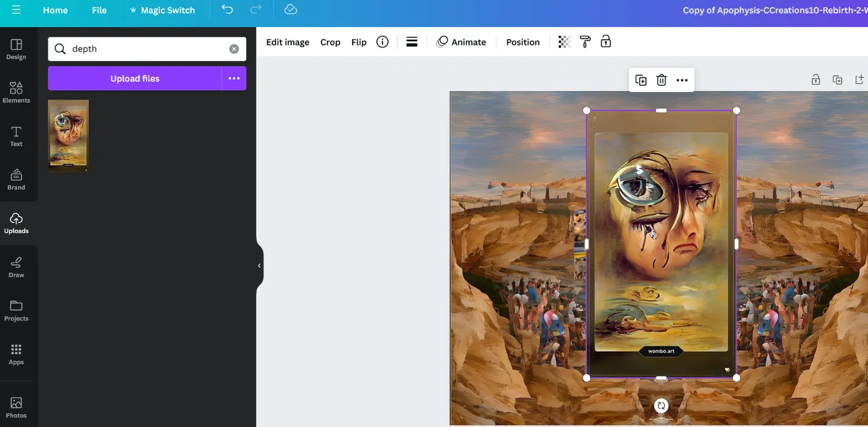Delete the selected image with trash icon
The width and height of the screenshot is (868, 427).
(662, 80)
